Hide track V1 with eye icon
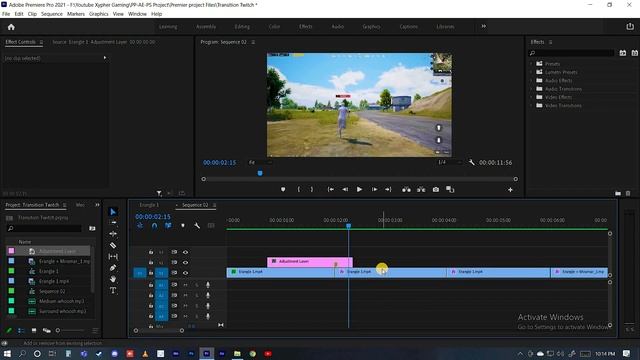This screenshot has width=640, height=360. tap(185, 273)
